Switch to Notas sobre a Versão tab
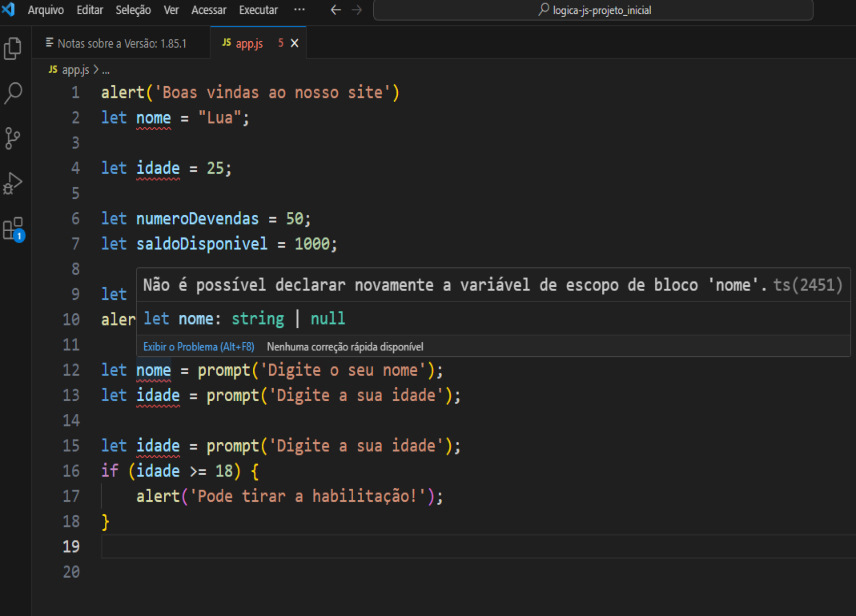This screenshot has width=856, height=616. click(121, 43)
